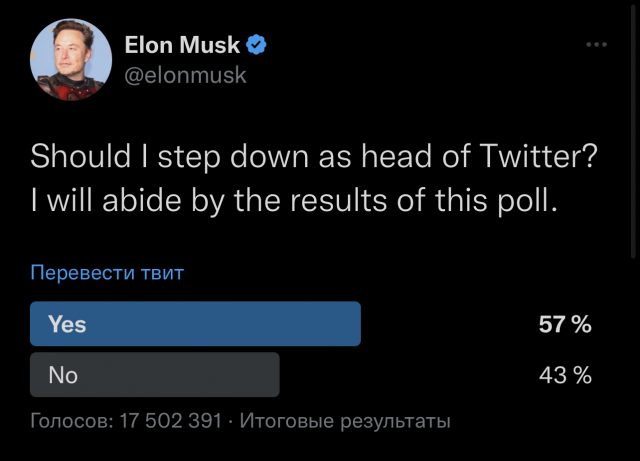
Task: Select the gray No poll result bar
Action: pyautogui.click(x=155, y=375)
